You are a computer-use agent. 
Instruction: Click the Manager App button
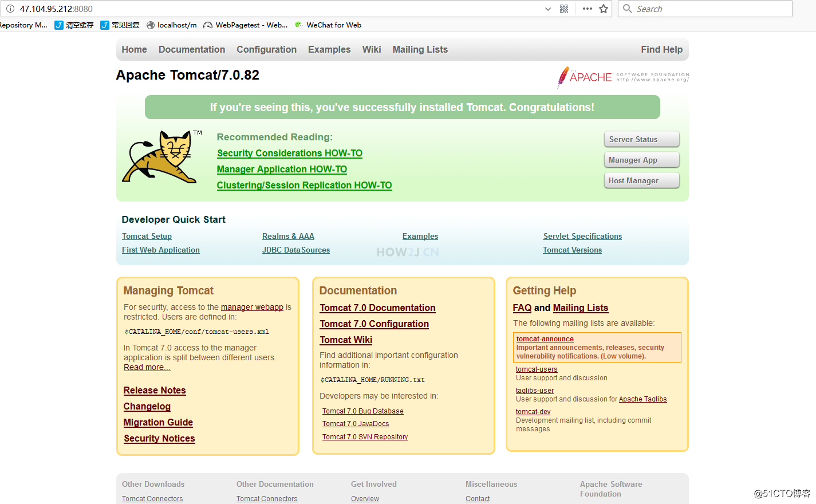tap(642, 160)
